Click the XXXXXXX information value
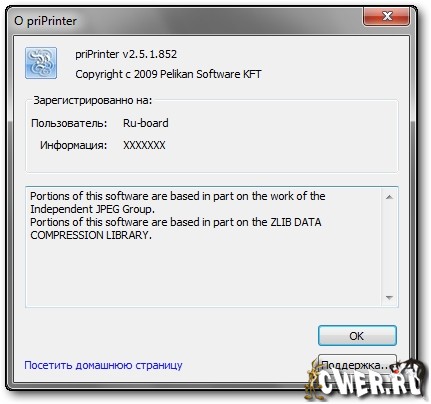The height and width of the screenshot is (404, 431). coord(144,145)
